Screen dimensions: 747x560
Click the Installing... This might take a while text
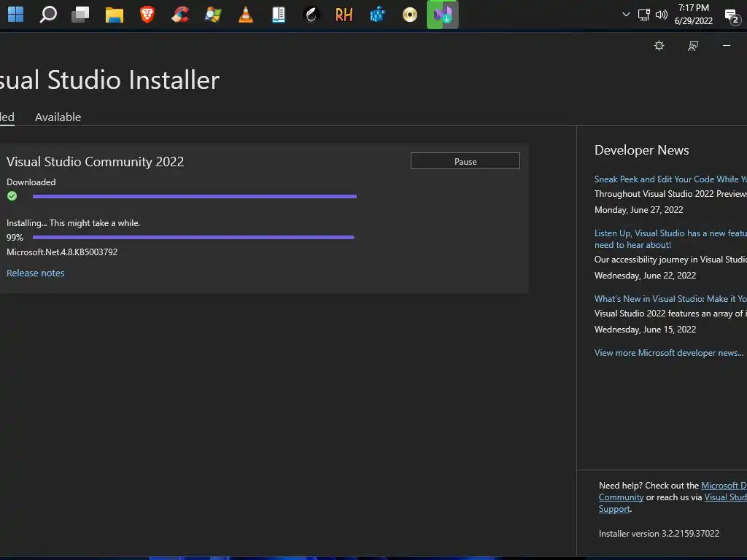pyautogui.click(x=74, y=223)
